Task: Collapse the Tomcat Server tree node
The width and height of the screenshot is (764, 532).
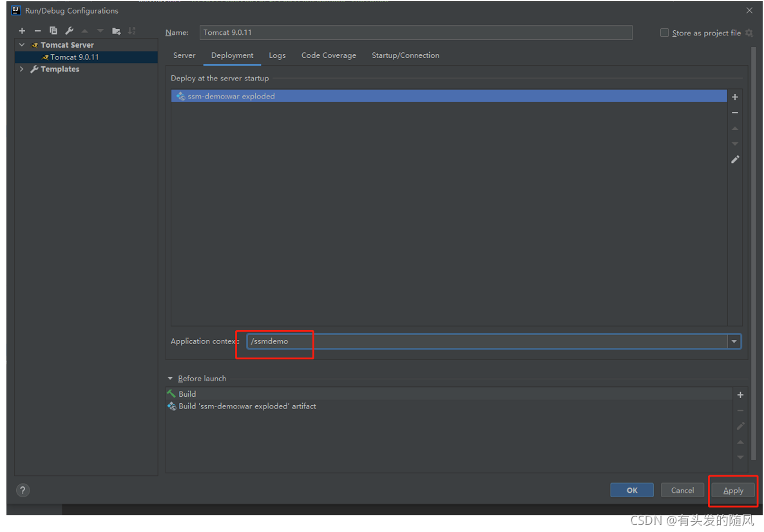Action: (22, 45)
